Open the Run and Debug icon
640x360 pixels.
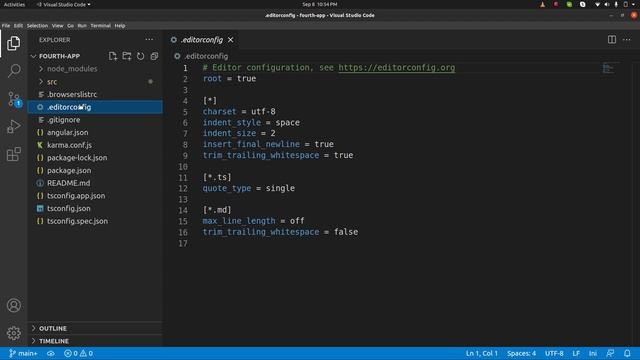13,127
